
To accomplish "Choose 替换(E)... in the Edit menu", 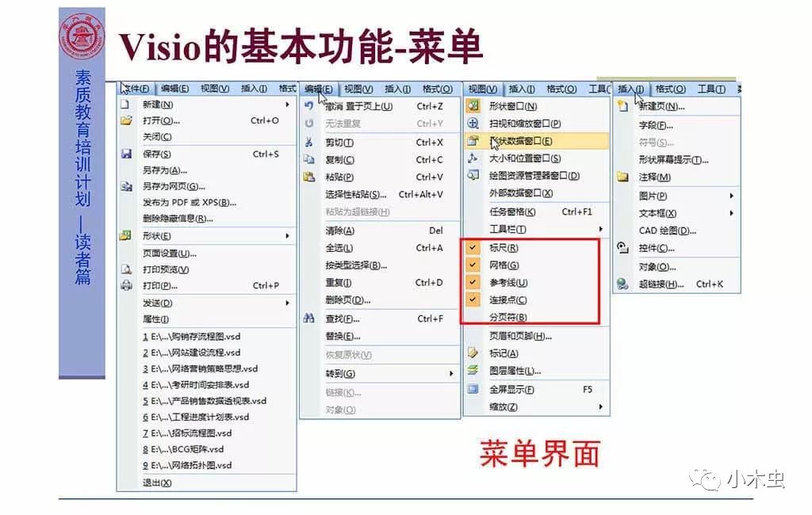I will [343, 336].
